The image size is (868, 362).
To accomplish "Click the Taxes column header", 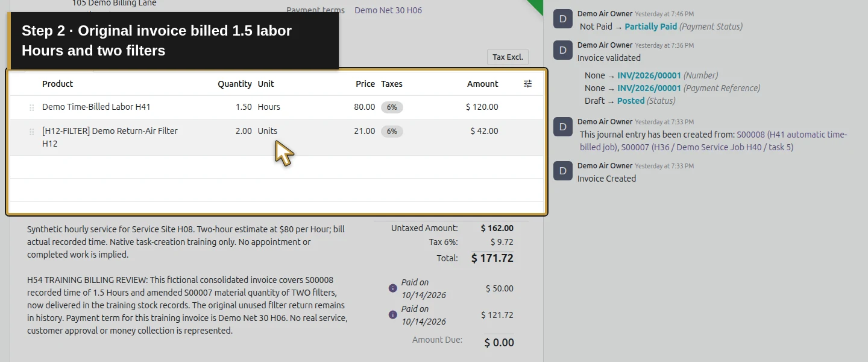I will [x=392, y=84].
